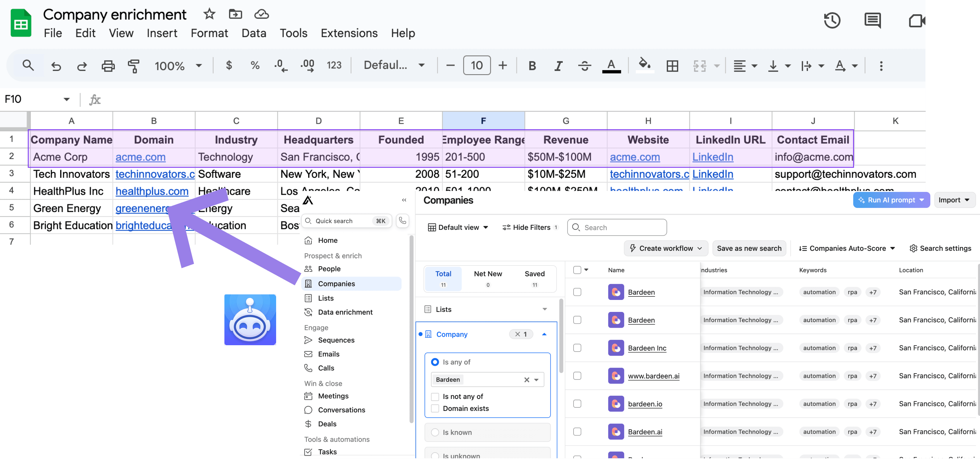Enable 'Domain exists' checkbox
980x474 pixels.
(435, 408)
